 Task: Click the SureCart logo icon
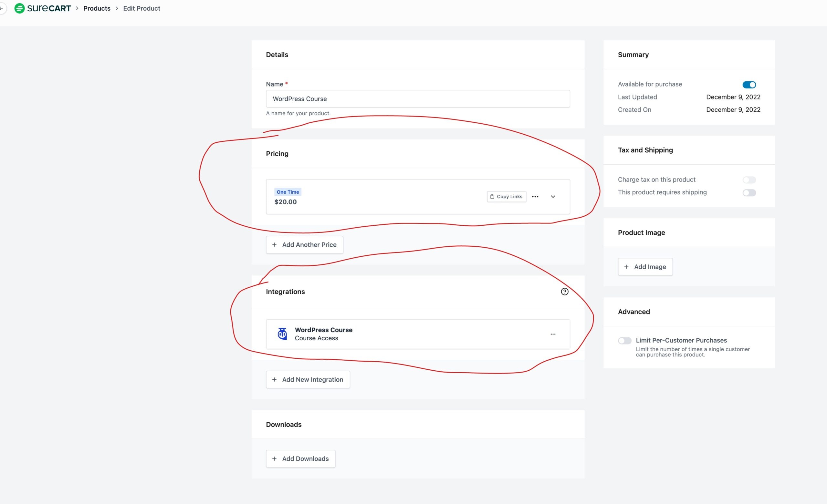(x=19, y=8)
